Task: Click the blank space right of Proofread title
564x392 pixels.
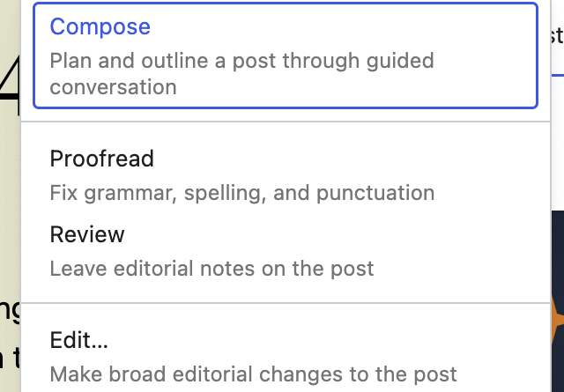Action: (352, 159)
